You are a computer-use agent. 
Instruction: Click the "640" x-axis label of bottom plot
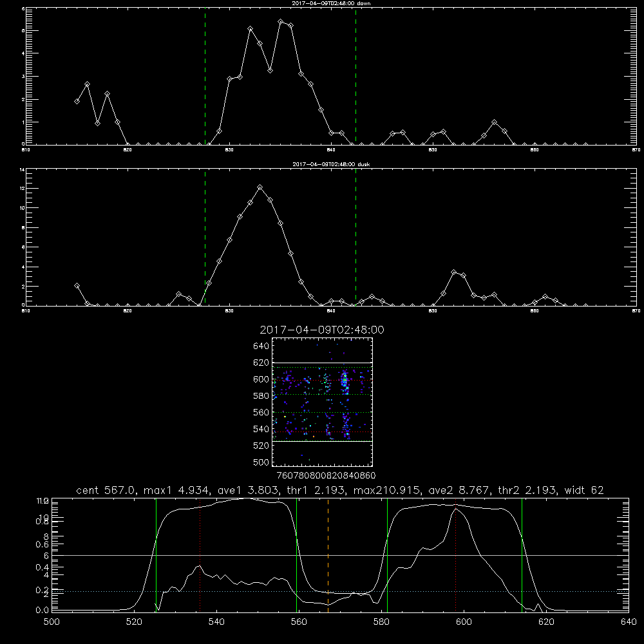(629, 621)
